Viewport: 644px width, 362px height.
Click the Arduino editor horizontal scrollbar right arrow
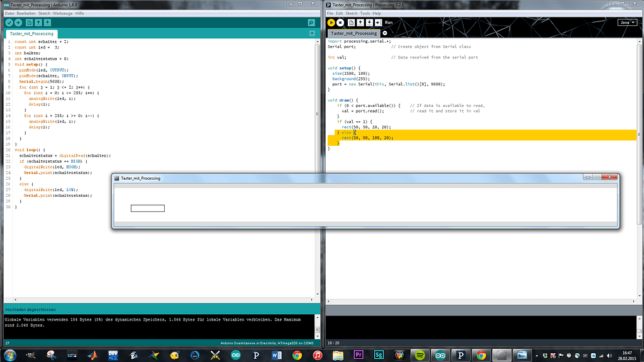pyautogui.click(x=312, y=300)
